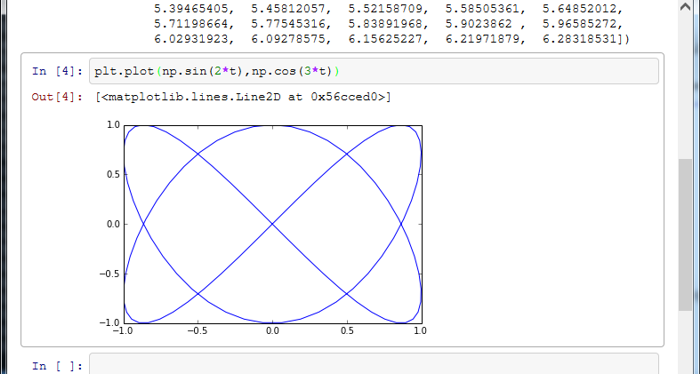Click the scrollbar track above the thumb
The width and height of the screenshot is (700, 374).
tap(685, 87)
